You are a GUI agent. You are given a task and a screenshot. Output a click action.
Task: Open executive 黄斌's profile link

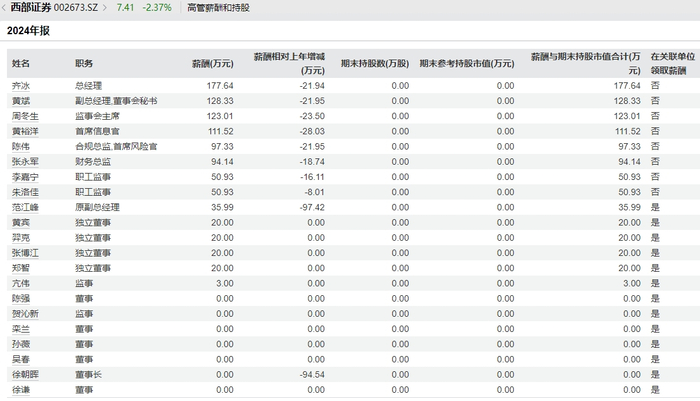point(21,101)
